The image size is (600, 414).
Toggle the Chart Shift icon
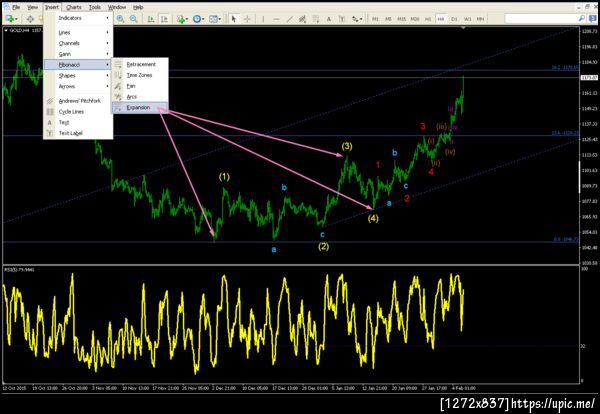pyautogui.click(x=164, y=19)
